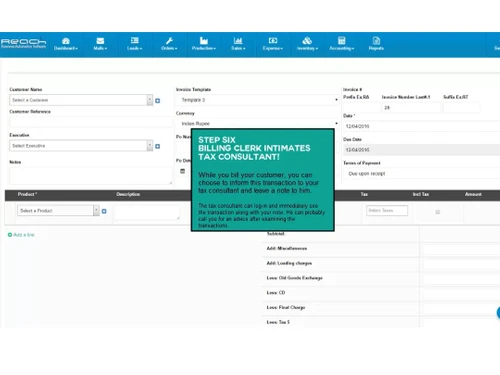The width and height of the screenshot is (500, 375).
Task: Add a new executive with plus icon
Action: [158, 146]
